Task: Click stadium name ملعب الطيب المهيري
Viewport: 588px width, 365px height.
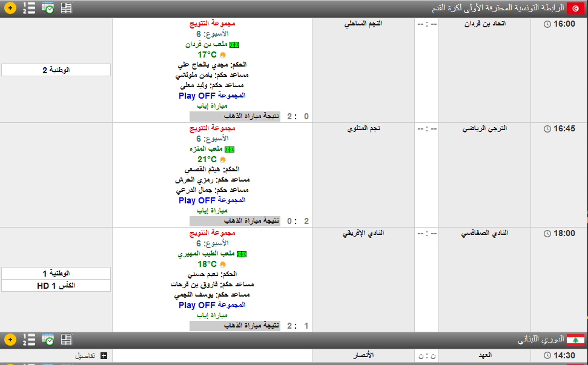Action: (x=206, y=254)
